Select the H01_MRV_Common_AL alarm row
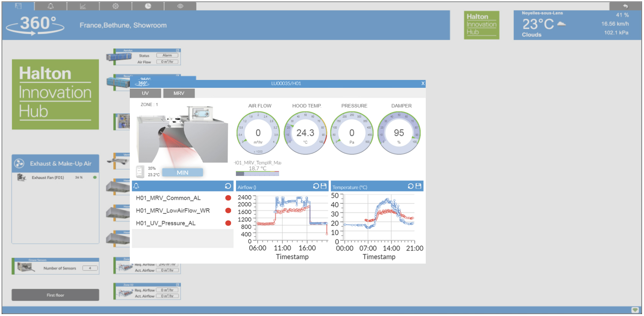The image size is (644, 316). 168,198
